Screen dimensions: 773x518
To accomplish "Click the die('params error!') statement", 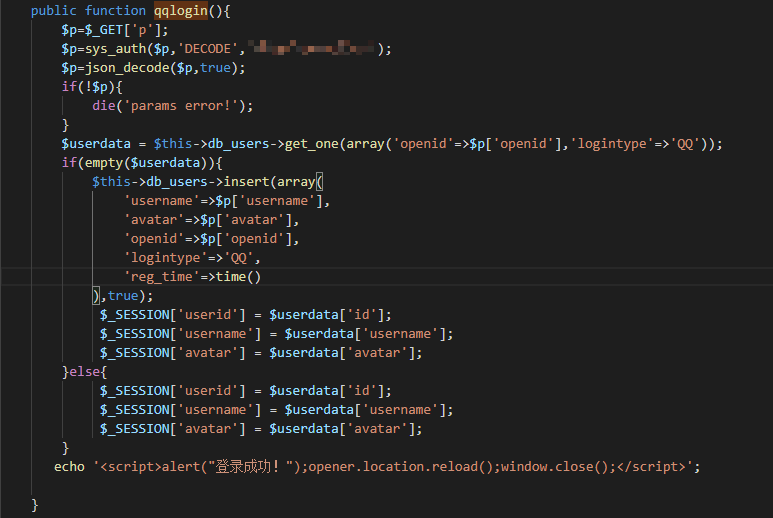I will coord(173,106).
